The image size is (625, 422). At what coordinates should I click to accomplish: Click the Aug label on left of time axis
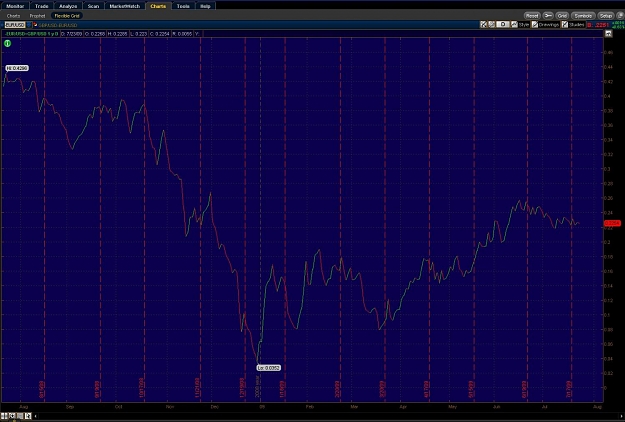click(x=24, y=407)
